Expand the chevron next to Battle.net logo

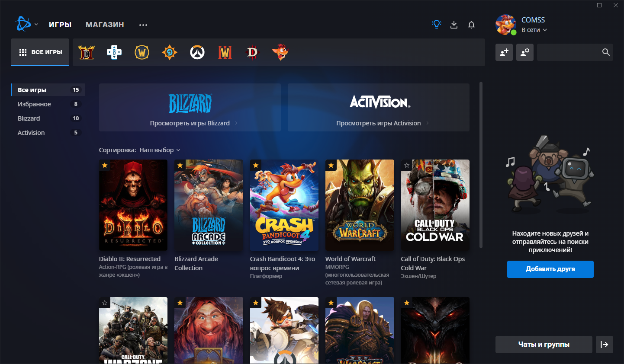(x=36, y=24)
